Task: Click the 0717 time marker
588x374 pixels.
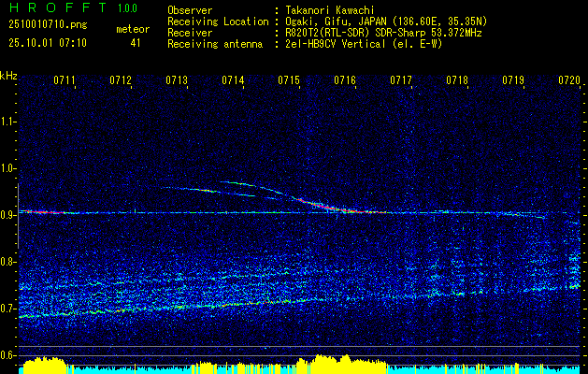Action: point(401,80)
